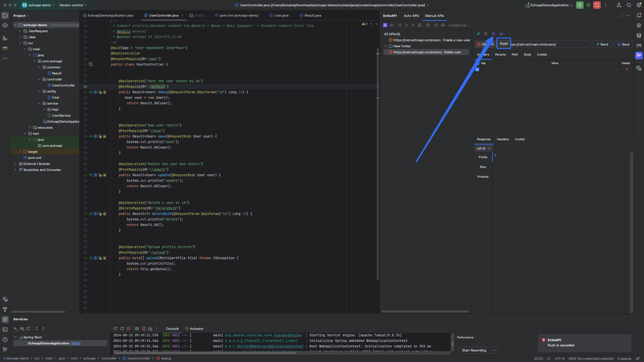644x362 pixels.
Task: Uncheck the header row checkbox
Action: pyautogui.click(x=477, y=69)
